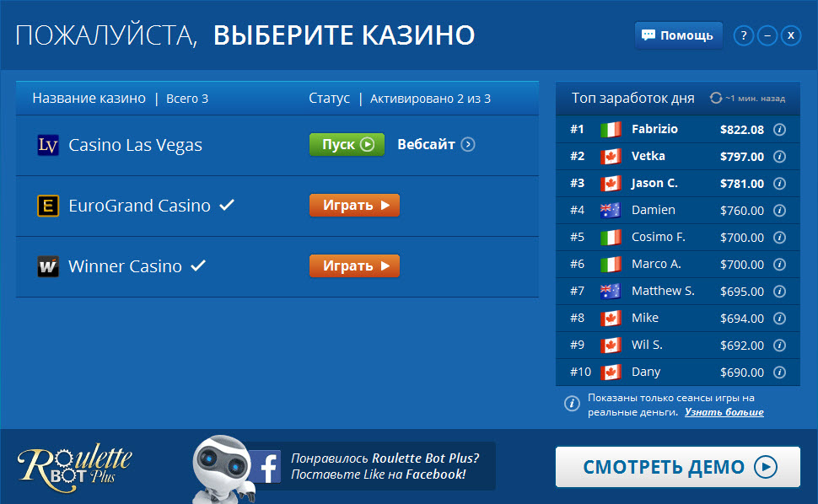The height and width of the screenshot is (504, 818).
Task: Select the Winner Casino name text
Action: pos(125,266)
